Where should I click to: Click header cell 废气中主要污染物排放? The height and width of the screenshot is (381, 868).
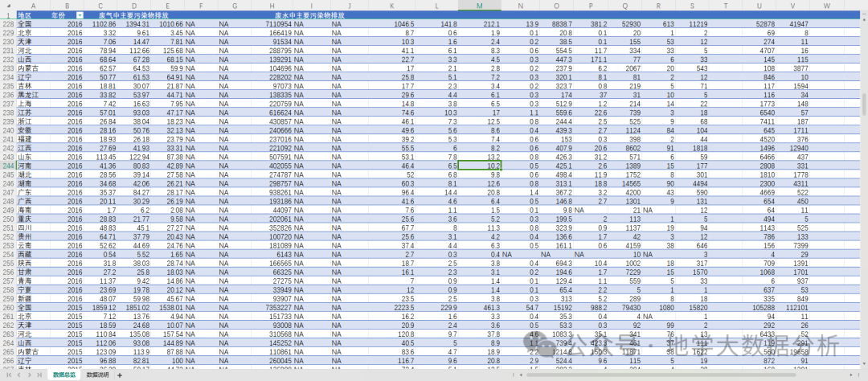pos(134,15)
